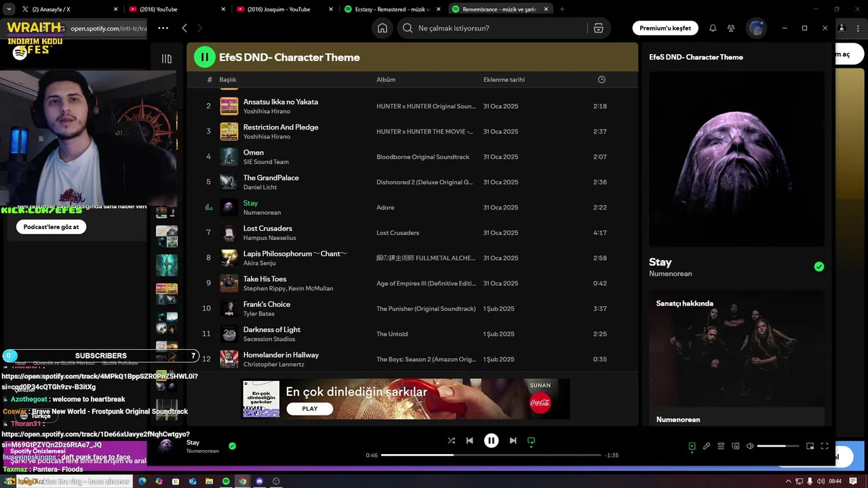
Task: Click the Podcast'lere göz at button
Action: coord(52,227)
